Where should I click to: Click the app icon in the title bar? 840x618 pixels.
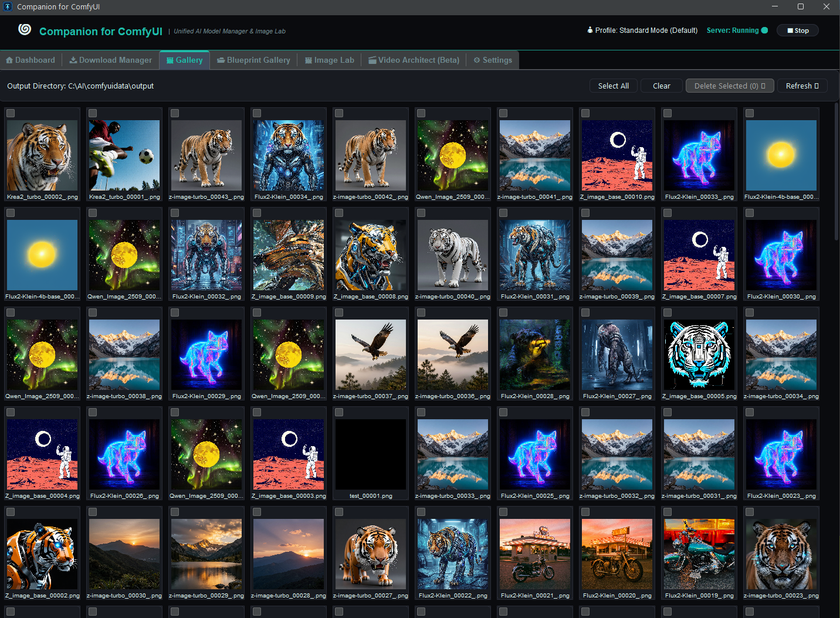click(8, 6)
